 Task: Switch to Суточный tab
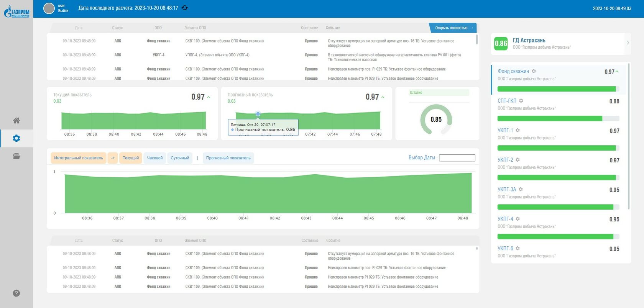[x=180, y=158]
